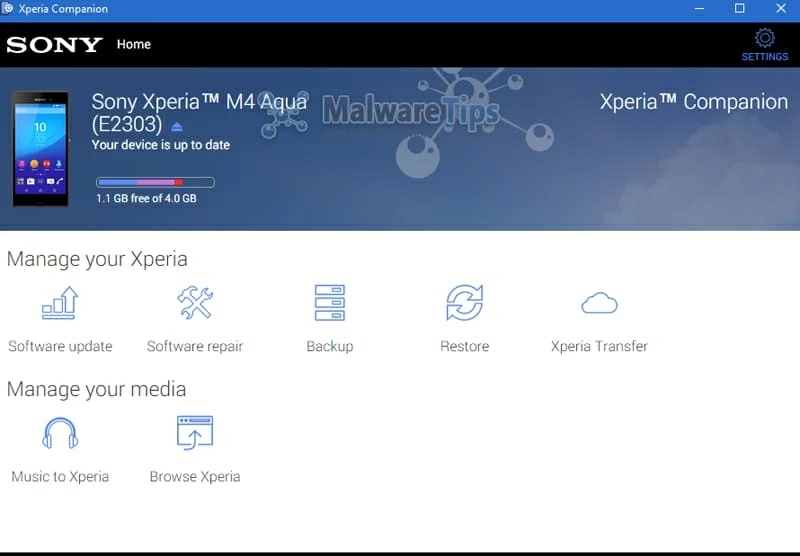The width and height of the screenshot is (800, 556).
Task: Close the Xperia Companion window
Action: pos(781,9)
